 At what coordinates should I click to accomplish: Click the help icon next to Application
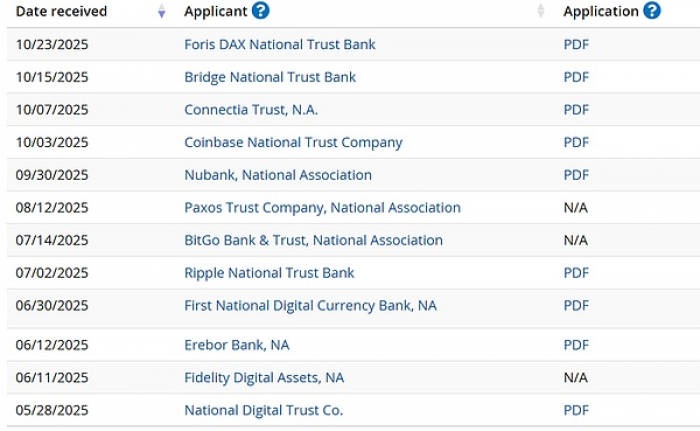652,11
